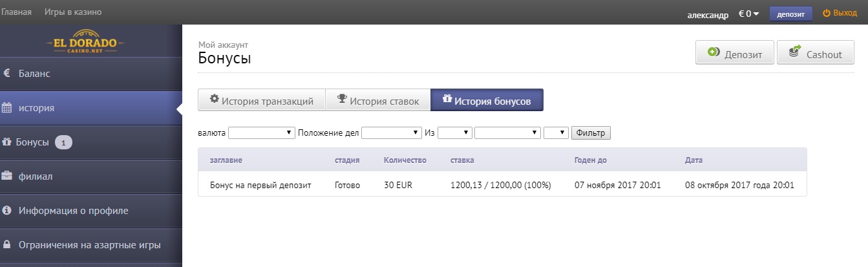This screenshot has height=267, width=868.
Task: Select the История бонусов tab
Action: point(487,101)
